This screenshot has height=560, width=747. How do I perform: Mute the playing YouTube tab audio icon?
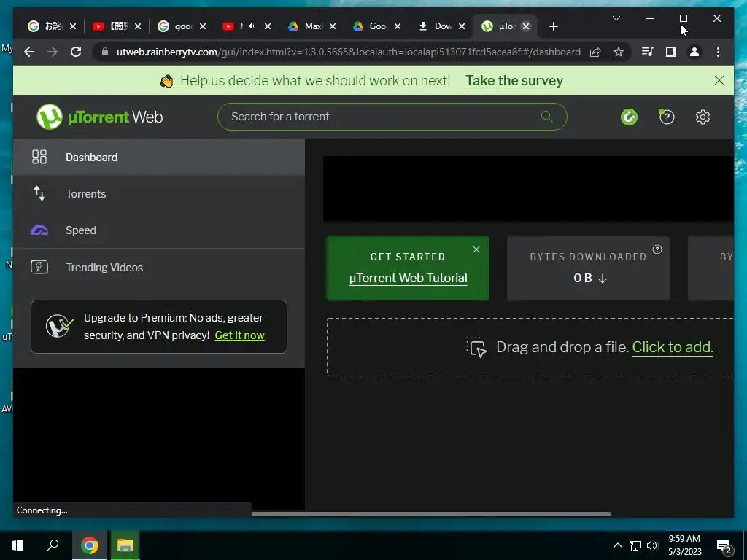pyautogui.click(x=252, y=26)
